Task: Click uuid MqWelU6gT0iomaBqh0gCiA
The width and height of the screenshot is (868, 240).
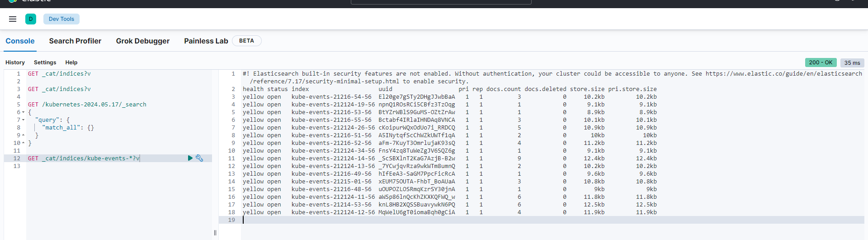Action: click(417, 212)
